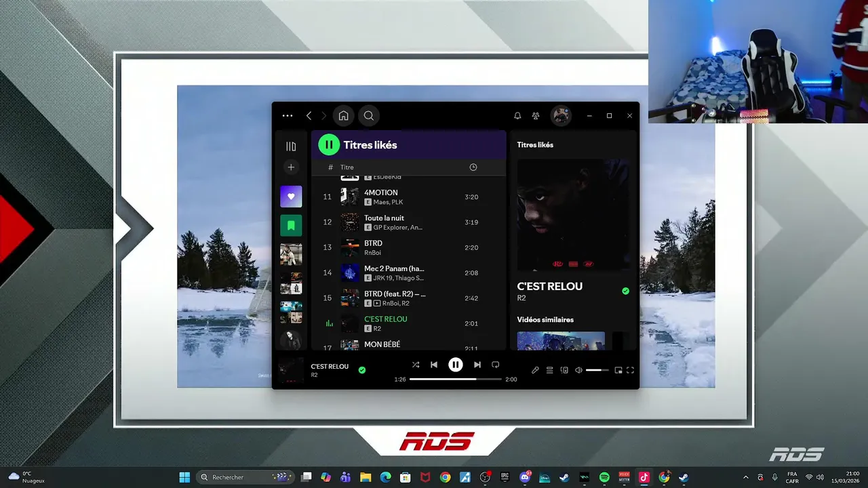Open C'EST RELOU title in right panel
Screen dimensions: 868x488
(550, 286)
